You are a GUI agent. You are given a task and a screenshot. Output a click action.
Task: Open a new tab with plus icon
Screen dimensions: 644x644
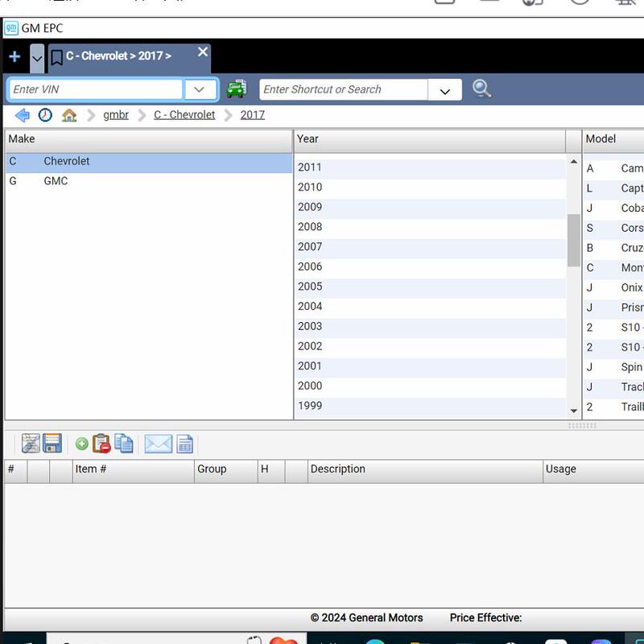[14, 56]
